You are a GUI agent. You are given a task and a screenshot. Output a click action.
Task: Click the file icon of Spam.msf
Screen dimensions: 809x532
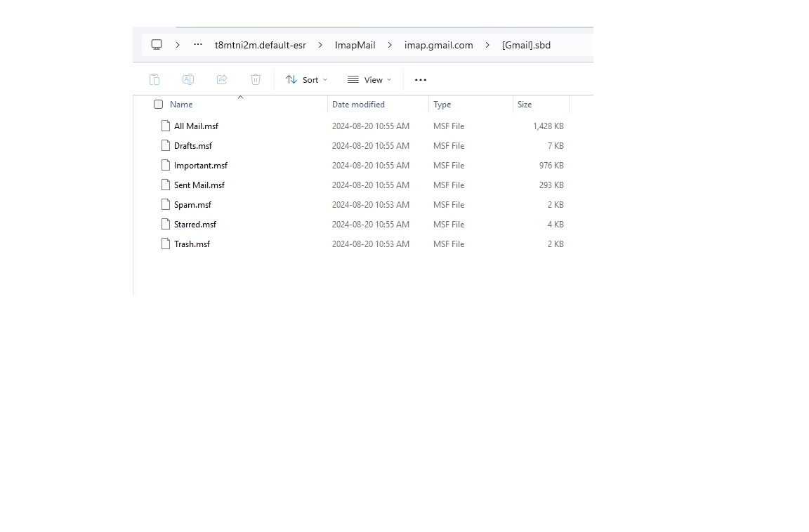coord(166,204)
